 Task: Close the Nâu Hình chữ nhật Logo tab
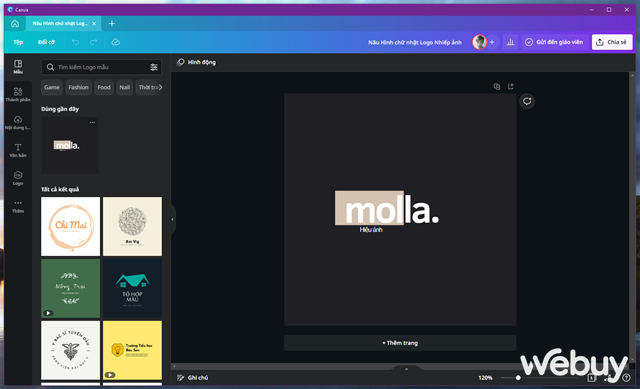(94, 24)
